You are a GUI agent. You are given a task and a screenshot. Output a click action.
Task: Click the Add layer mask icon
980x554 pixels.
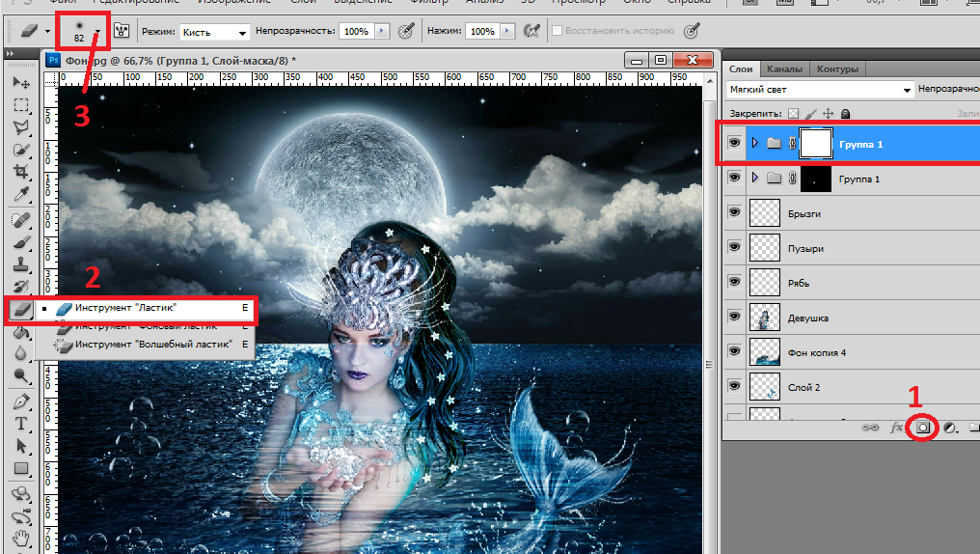[x=923, y=426]
